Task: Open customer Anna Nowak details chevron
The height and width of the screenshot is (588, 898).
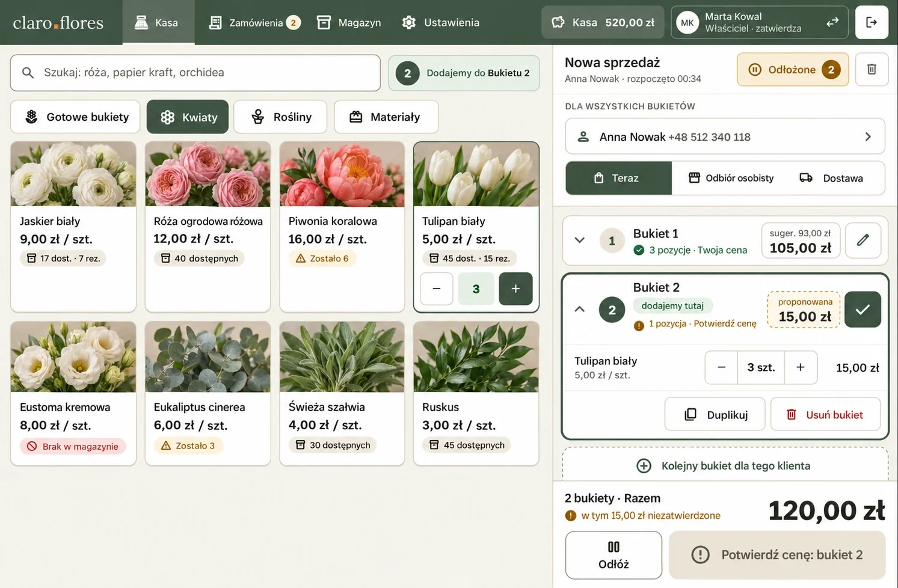Action: point(867,136)
